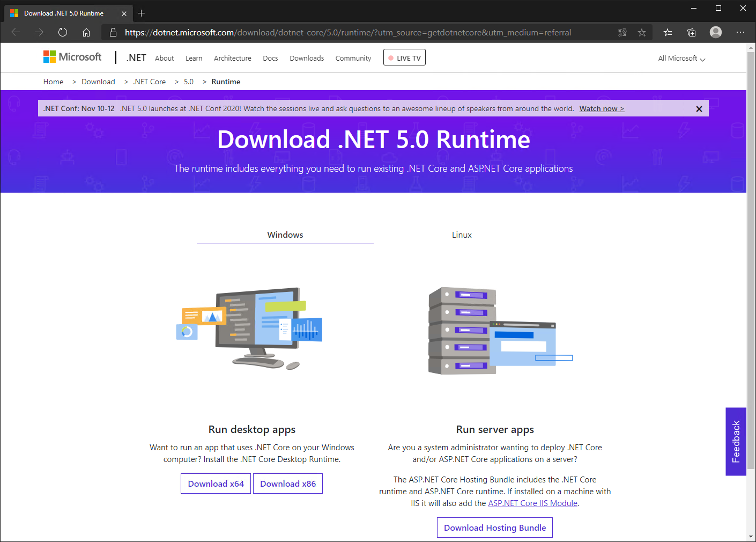Open the Feedback side tab
The image size is (756, 542).
pyautogui.click(x=736, y=442)
